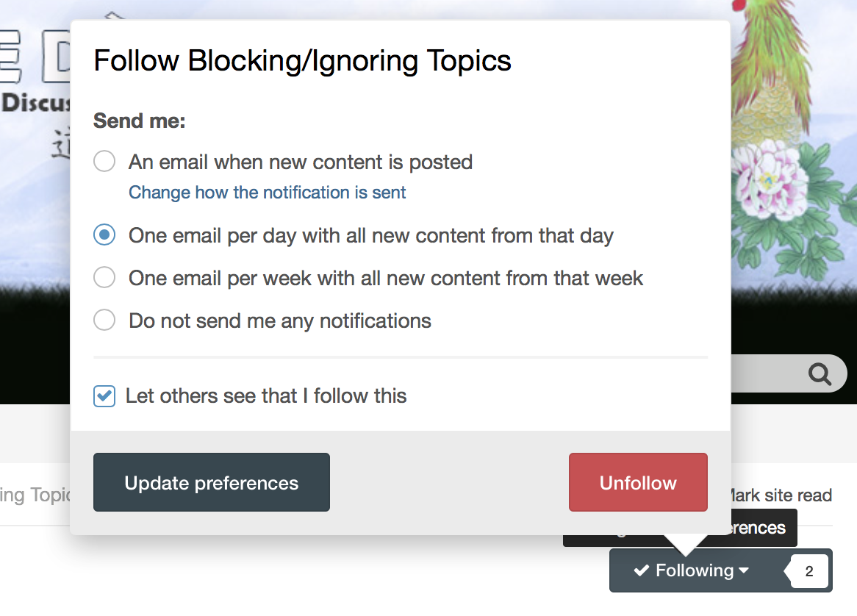857x616 pixels.
Task: Focus the search input field
Action: [x=764, y=373]
